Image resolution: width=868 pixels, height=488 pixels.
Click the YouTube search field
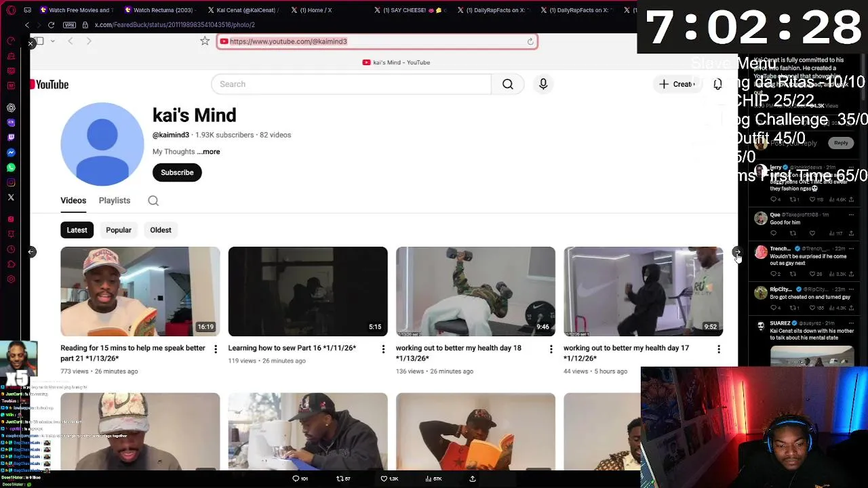[351, 84]
